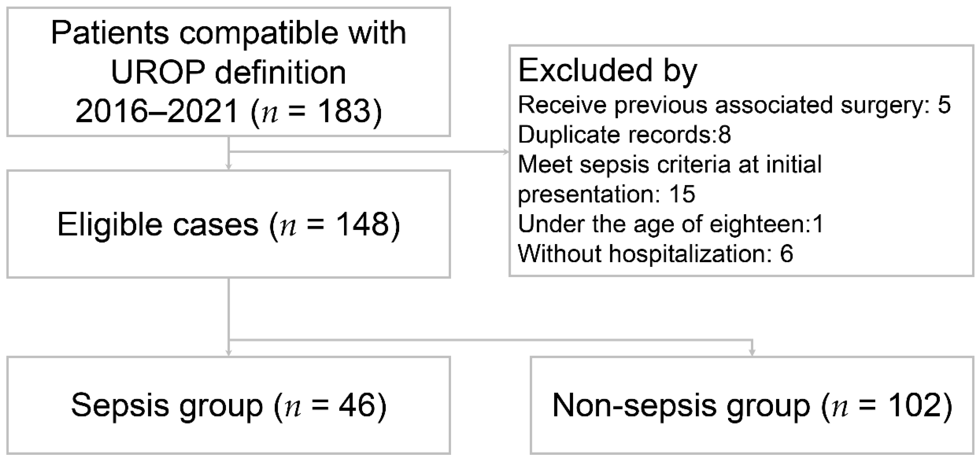Click the "presentation: 15" text
Image resolution: width=980 pixels, height=463 pixels.
pos(606,194)
